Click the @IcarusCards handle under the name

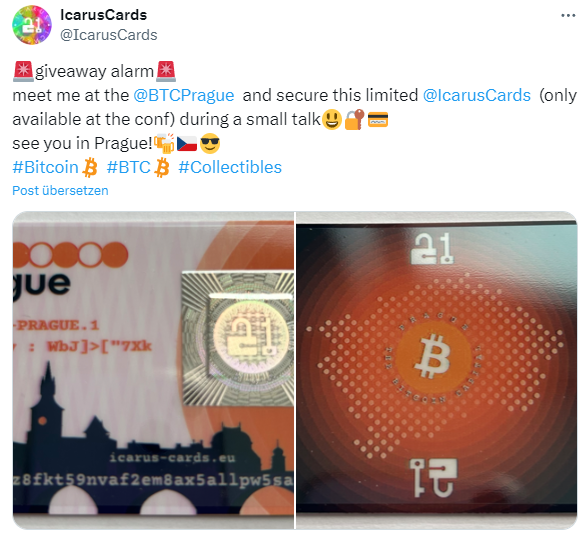(108, 35)
